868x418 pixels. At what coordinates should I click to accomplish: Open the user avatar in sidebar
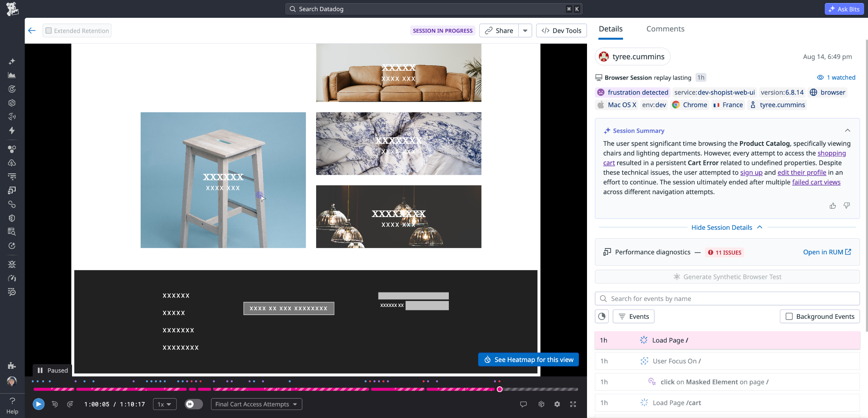pyautogui.click(x=12, y=381)
